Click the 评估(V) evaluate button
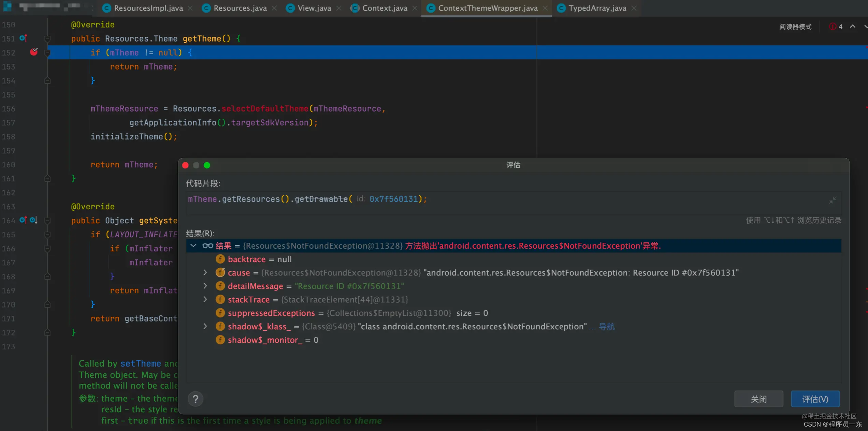 [815, 399]
